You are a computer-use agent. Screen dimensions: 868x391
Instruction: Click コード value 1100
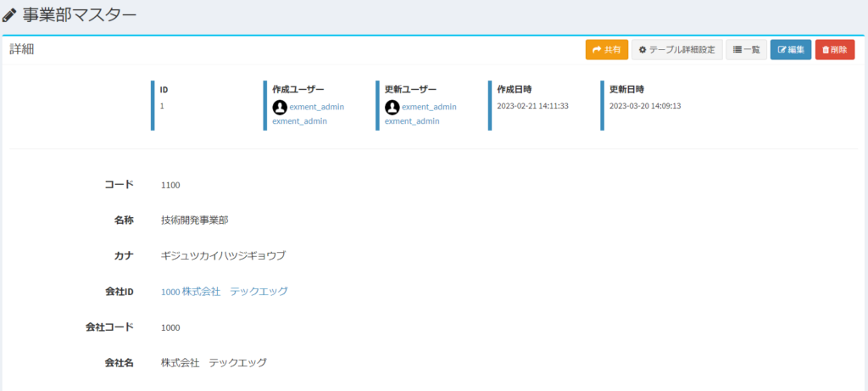(x=170, y=185)
